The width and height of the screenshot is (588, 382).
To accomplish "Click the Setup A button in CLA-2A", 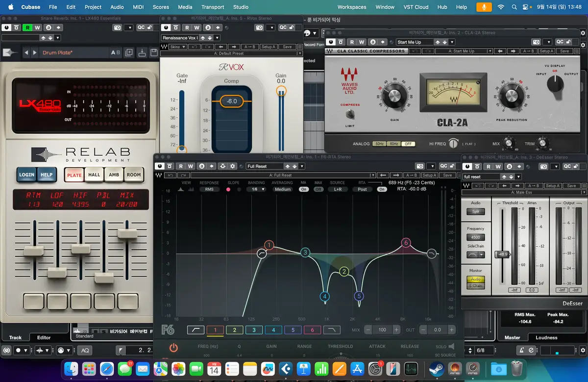I will pyautogui.click(x=546, y=51).
